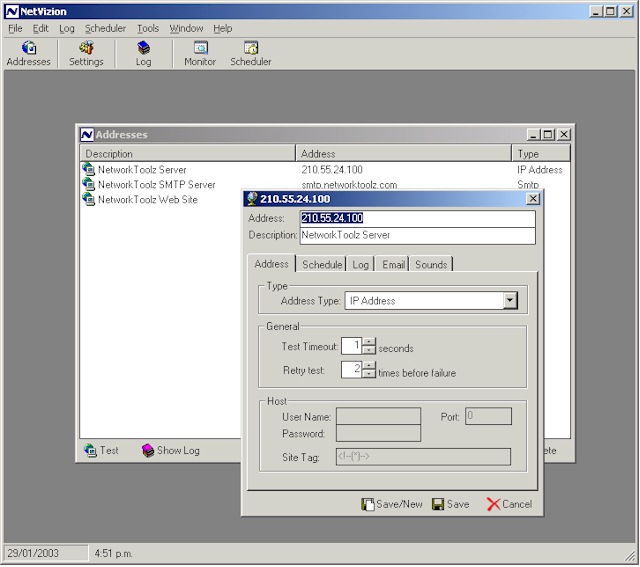Click the Port field
Viewport: 640px width, 567px height.
pos(488,416)
